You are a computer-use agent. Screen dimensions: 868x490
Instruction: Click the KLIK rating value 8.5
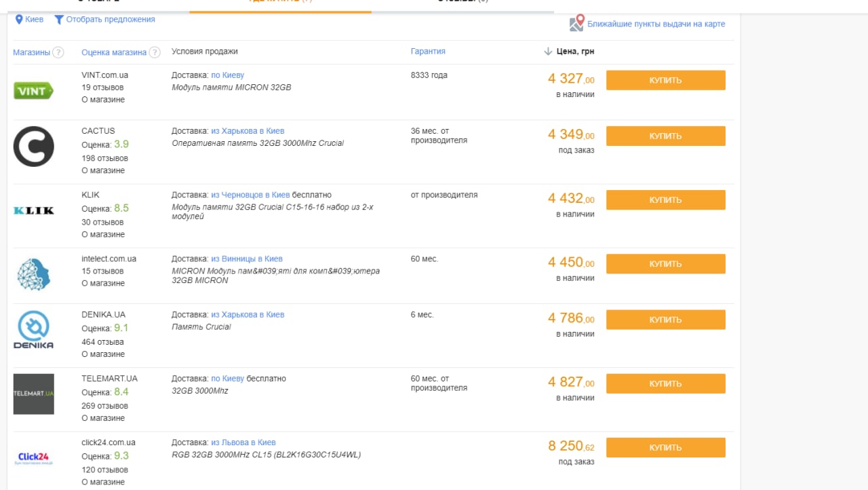click(x=121, y=208)
